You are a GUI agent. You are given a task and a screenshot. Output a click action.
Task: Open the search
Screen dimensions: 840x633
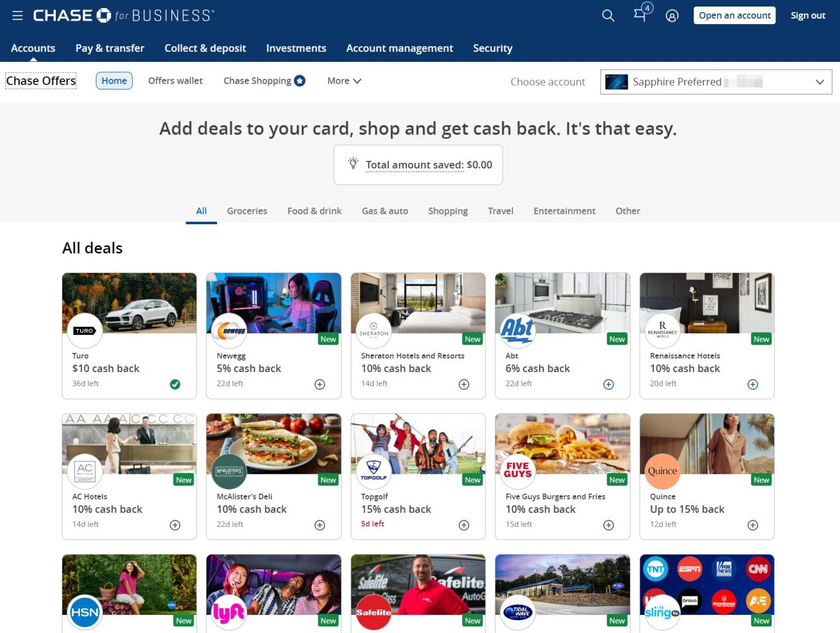coord(608,15)
